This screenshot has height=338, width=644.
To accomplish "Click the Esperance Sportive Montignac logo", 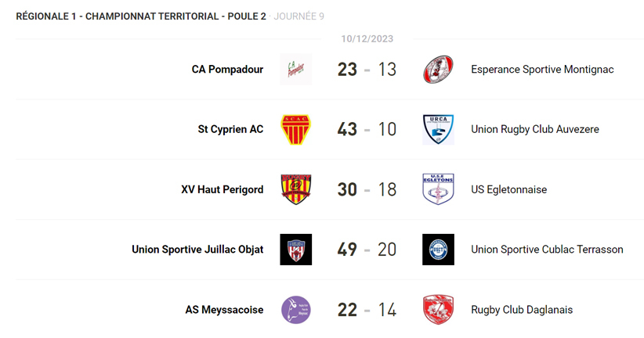I will [x=438, y=70].
